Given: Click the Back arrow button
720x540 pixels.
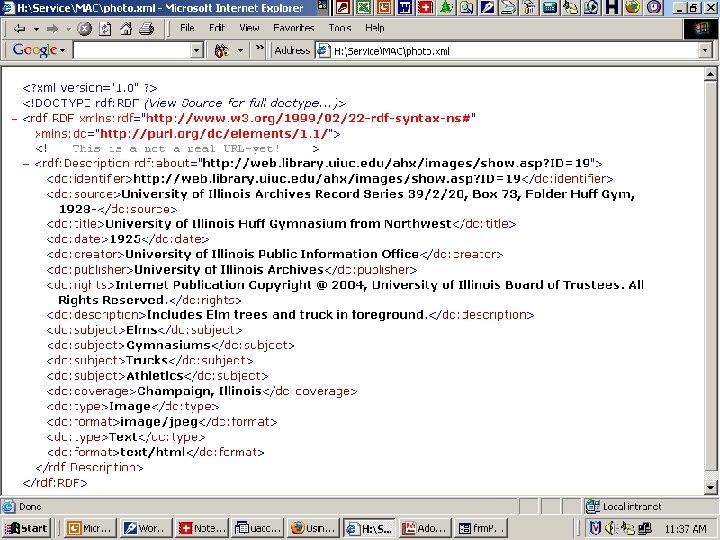Looking at the screenshot, I should pos(19,29).
